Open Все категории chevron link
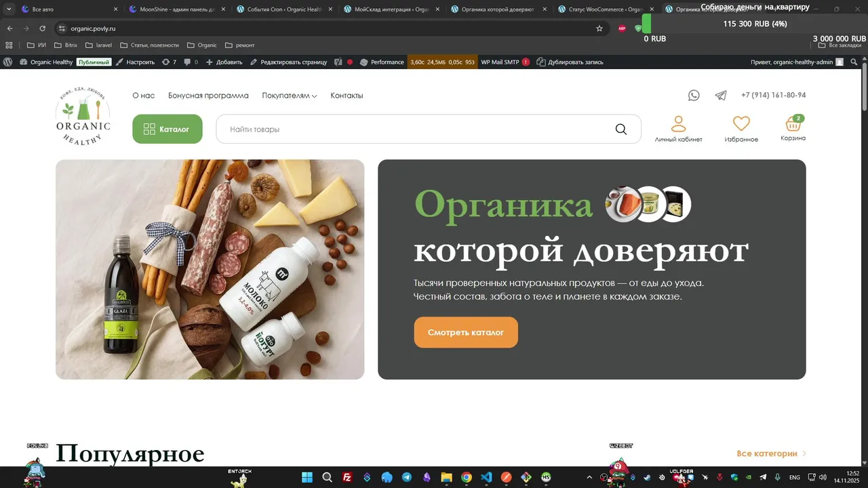 click(772, 453)
